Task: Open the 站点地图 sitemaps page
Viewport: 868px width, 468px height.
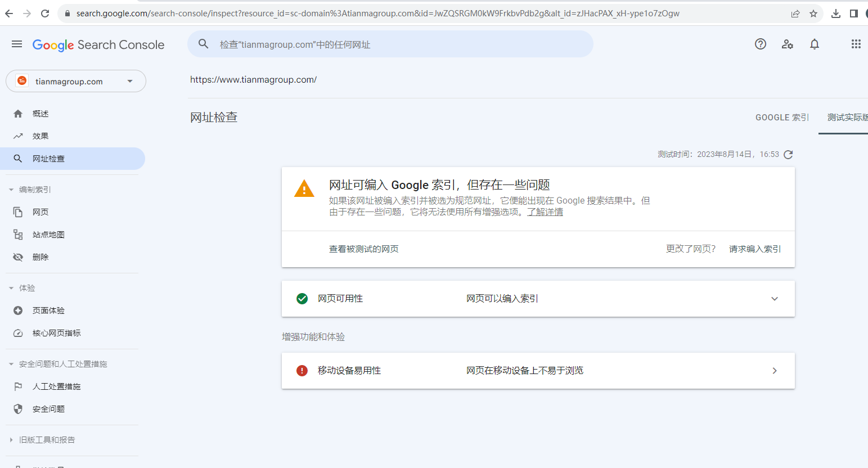Action: 47,235
